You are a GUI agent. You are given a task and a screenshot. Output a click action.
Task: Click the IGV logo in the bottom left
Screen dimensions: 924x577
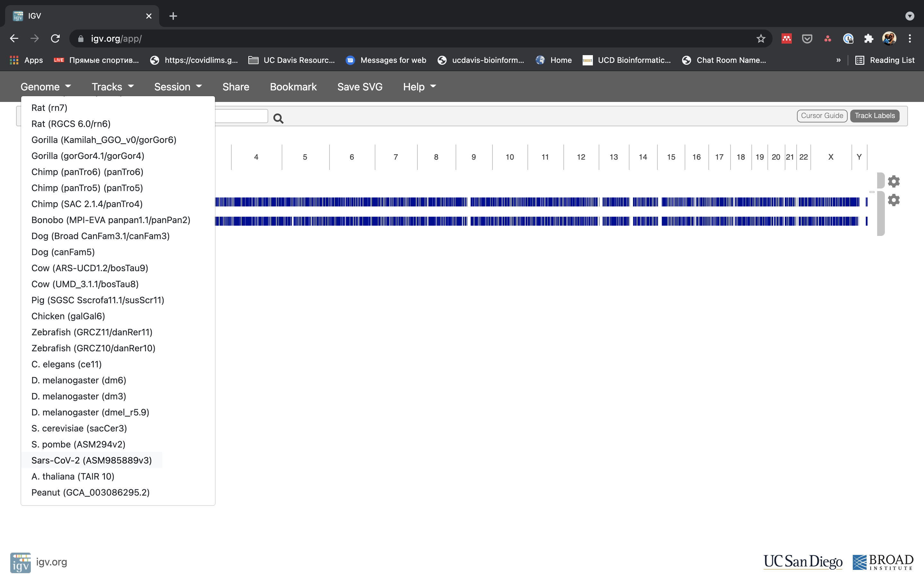(21, 562)
